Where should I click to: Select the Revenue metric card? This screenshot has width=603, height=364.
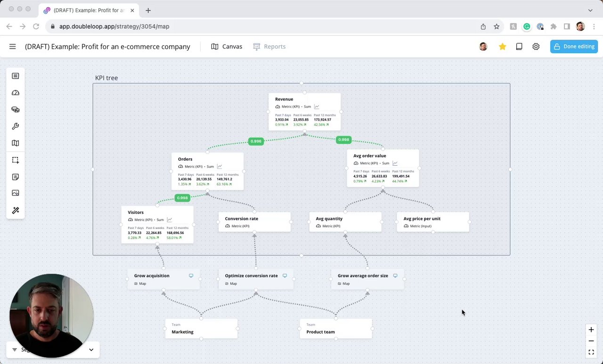304,112
